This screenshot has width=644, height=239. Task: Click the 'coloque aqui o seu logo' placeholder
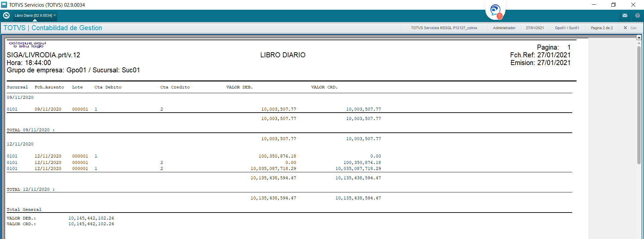[x=28, y=45]
